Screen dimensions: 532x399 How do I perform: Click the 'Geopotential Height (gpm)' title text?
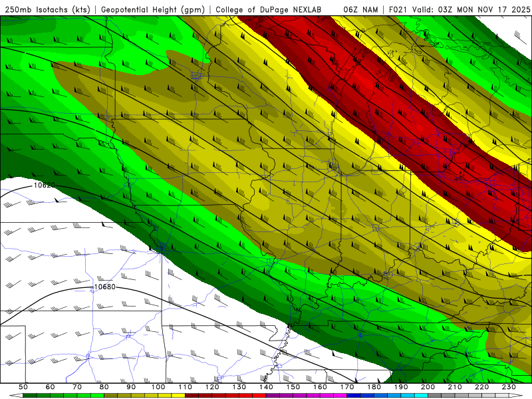coord(153,9)
